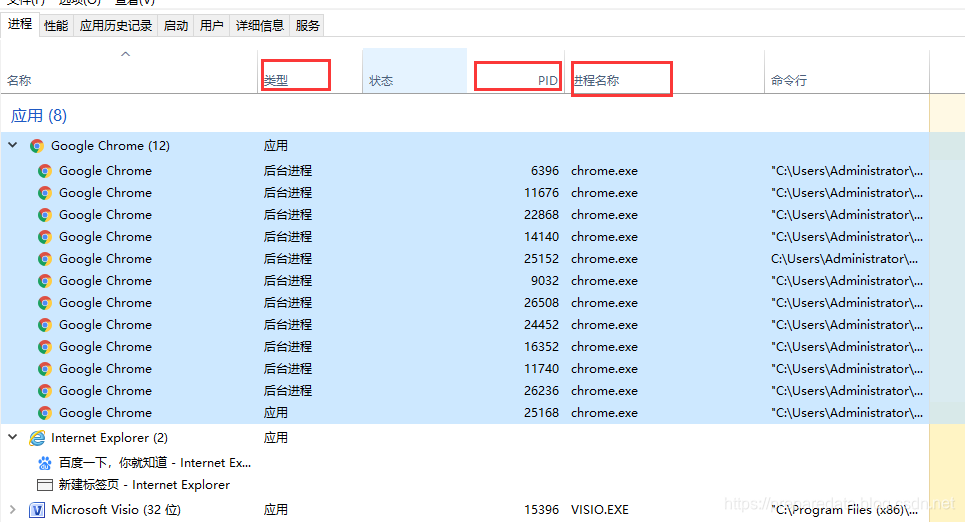Click the PID value 25152
Screen dimensions: 965x522
542,259
